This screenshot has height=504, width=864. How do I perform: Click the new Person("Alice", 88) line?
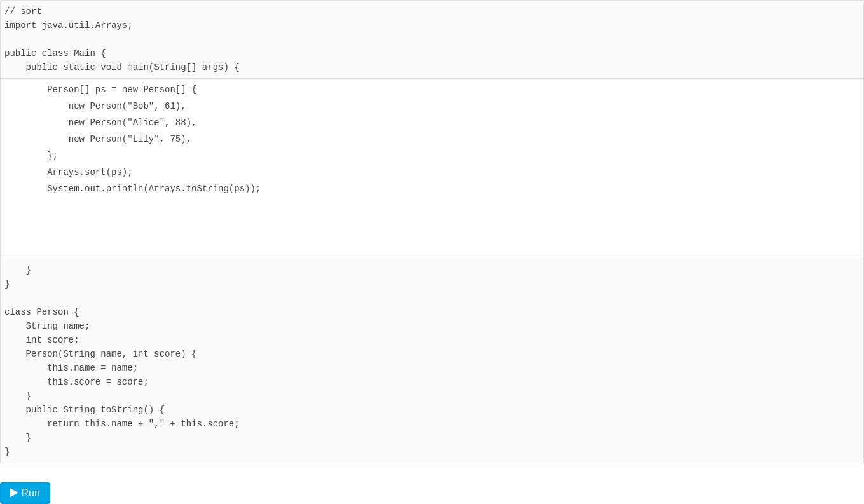pyautogui.click(x=132, y=123)
